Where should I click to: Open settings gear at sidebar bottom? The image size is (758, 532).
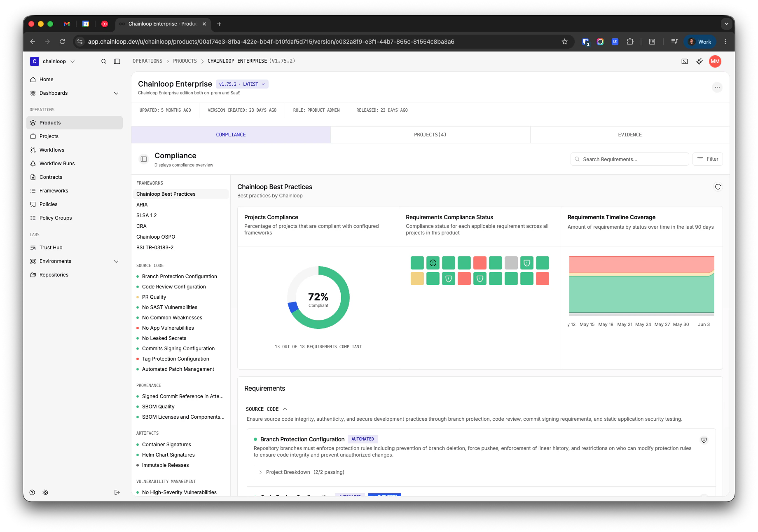pyautogui.click(x=45, y=492)
